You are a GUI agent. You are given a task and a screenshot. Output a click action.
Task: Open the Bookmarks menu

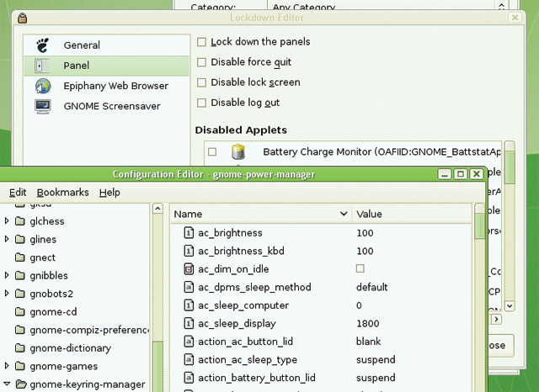point(62,193)
